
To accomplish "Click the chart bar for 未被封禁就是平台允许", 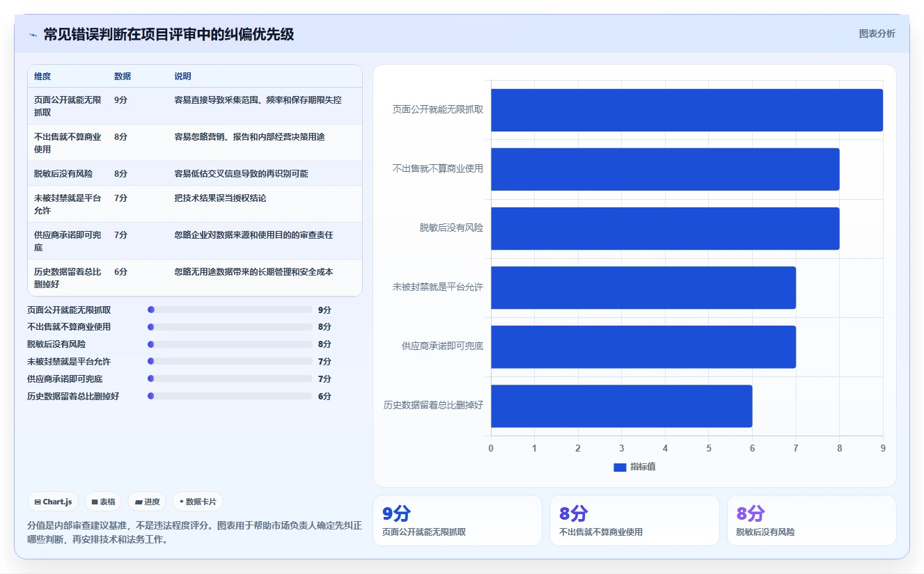I will tap(643, 287).
